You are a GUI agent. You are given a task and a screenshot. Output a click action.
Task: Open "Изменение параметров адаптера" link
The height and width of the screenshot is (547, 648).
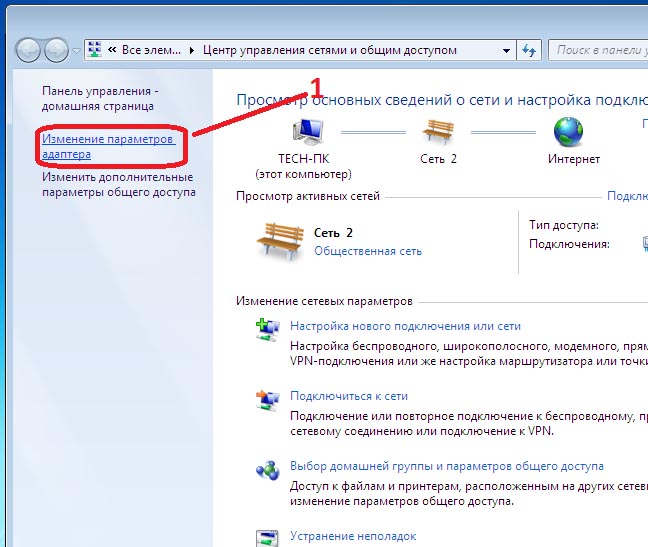pos(108,147)
